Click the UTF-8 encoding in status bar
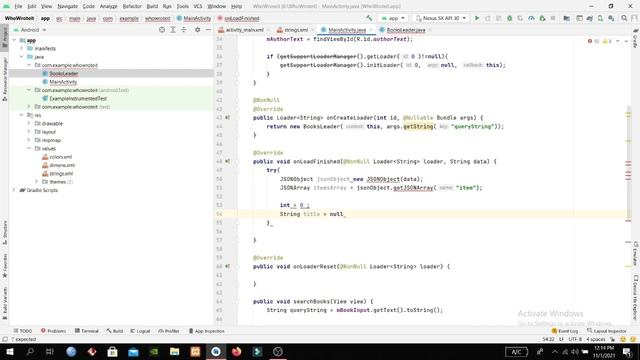 (575, 339)
